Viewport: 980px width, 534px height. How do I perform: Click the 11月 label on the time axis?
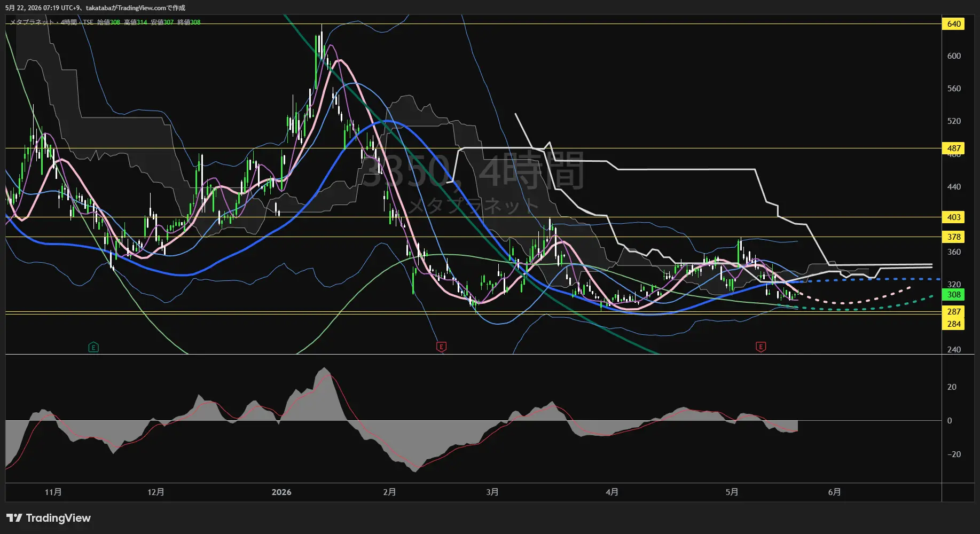[x=53, y=492]
